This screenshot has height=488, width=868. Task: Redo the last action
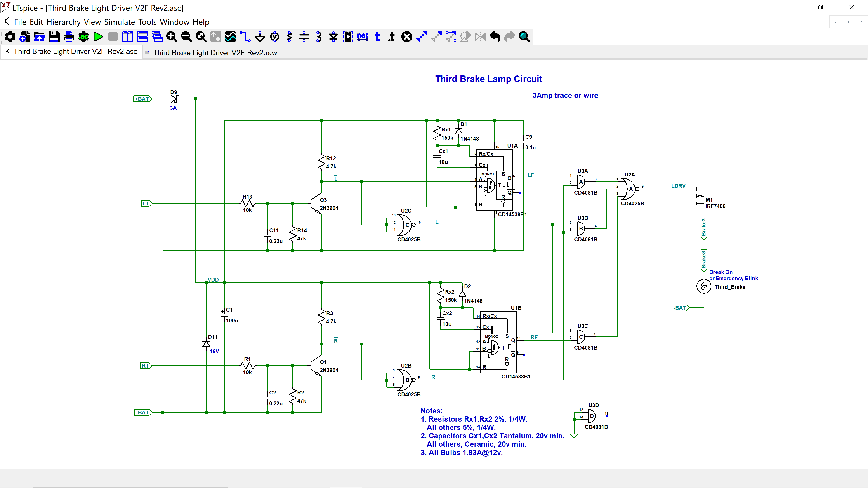509,37
